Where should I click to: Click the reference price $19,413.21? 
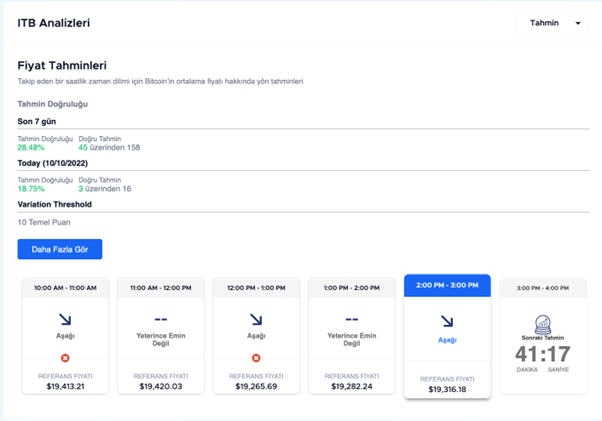point(65,386)
